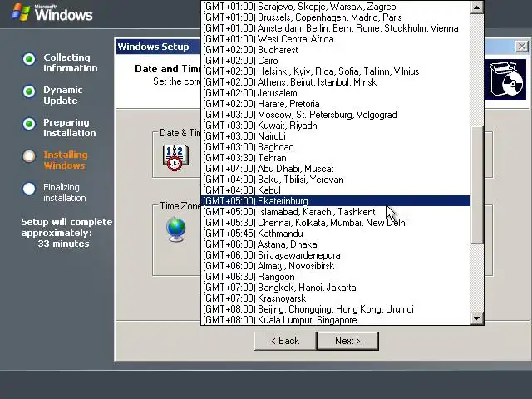Pick Athens, Beirut, Istanbul, Minsk time zone

coord(336,82)
